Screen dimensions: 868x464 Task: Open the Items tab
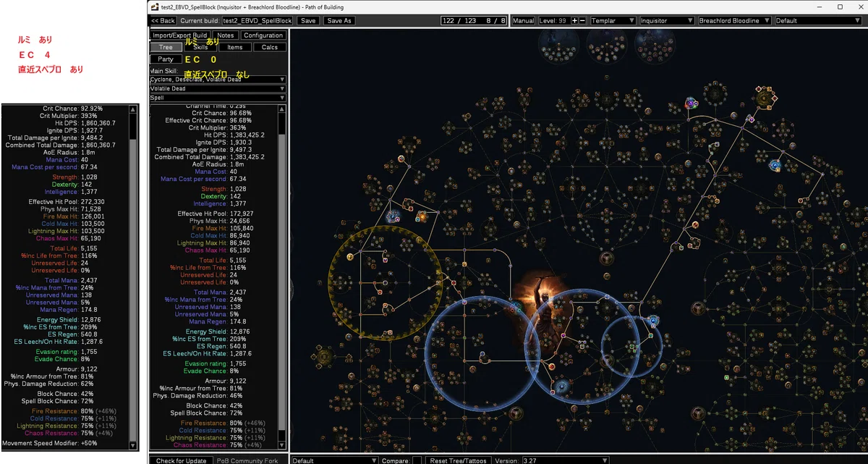(x=235, y=47)
